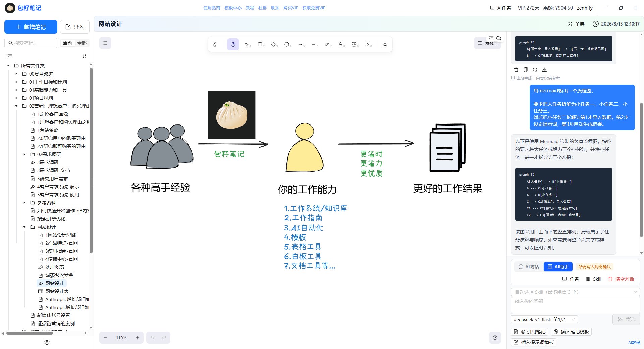The image size is (644, 349).
Task: Select the Rectangle shape tool
Action: (x=261, y=44)
